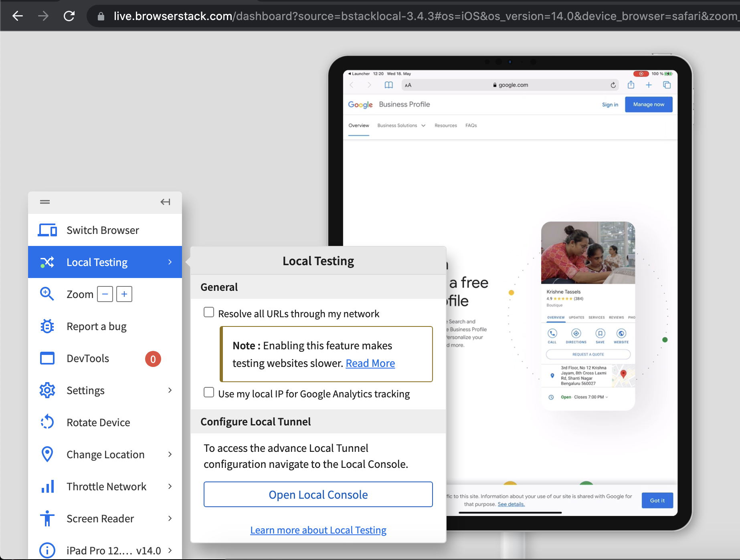The image size is (740, 560).
Task: Increase zoom with the plus stepper
Action: click(x=124, y=294)
